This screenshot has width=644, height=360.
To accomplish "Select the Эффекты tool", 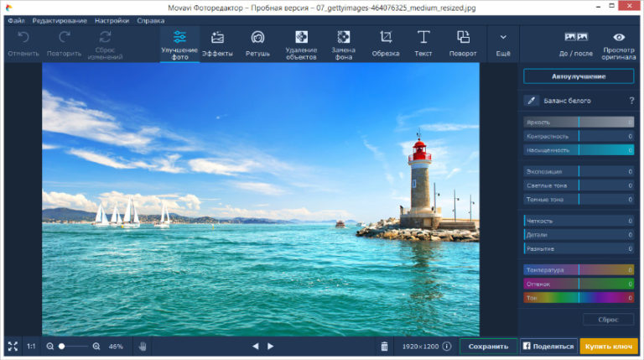I will (x=217, y=43).
